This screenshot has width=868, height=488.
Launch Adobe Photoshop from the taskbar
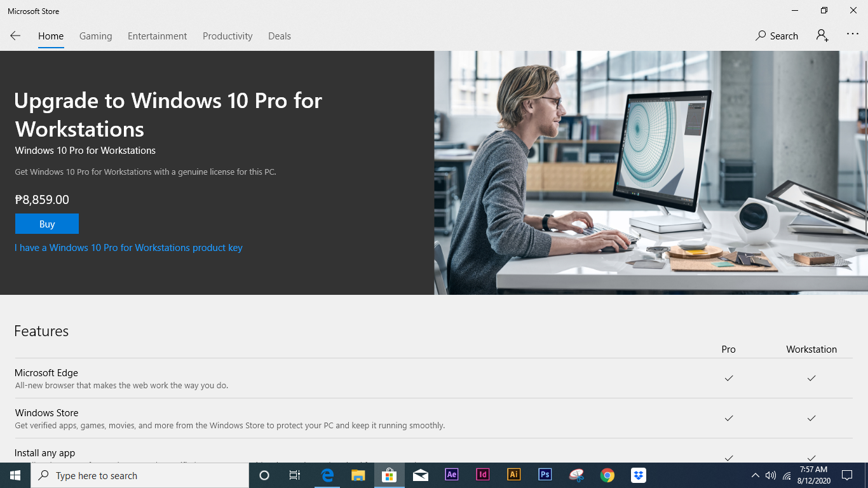pyautogui.click(x=545, y=475)
